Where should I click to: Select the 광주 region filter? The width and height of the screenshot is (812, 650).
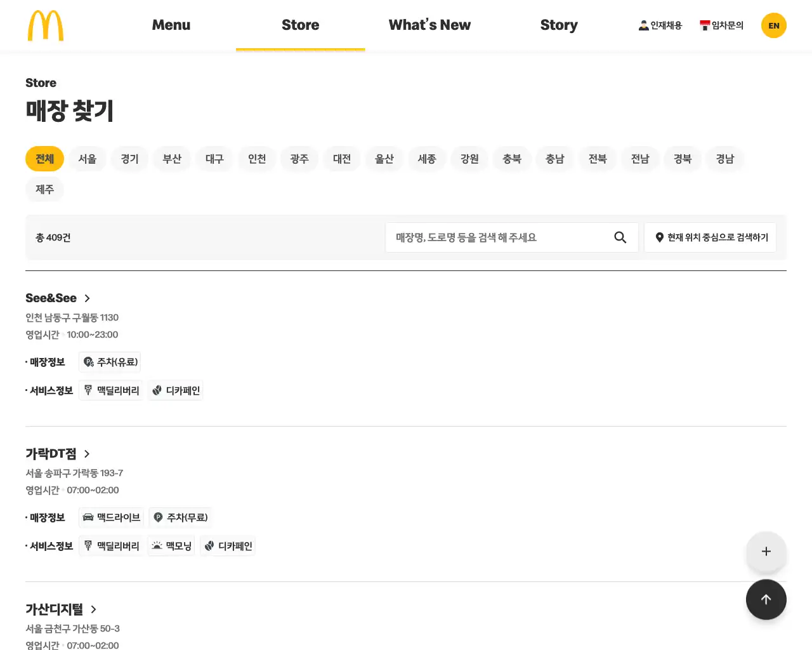click(299, 159)
